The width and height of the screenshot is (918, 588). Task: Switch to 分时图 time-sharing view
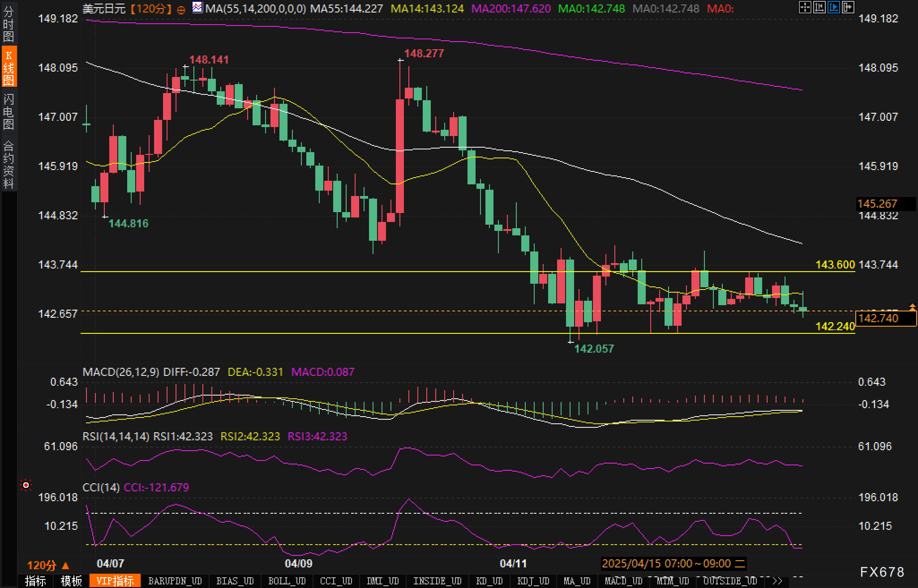click(x=9, y=24)
